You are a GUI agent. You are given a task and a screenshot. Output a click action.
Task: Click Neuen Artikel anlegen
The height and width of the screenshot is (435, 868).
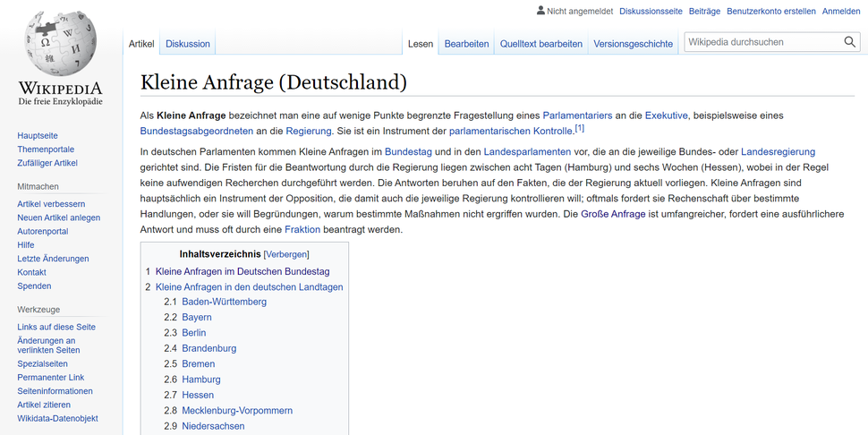[59, 218]
